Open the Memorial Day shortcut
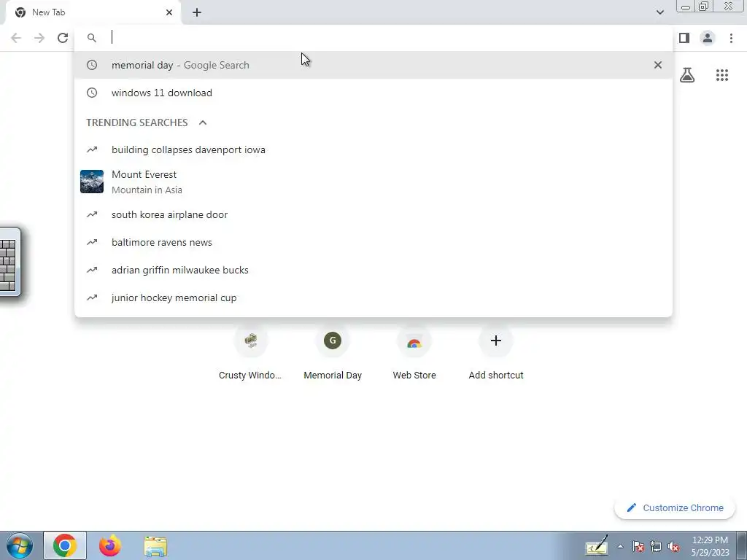Screen dimensions: 747x560 [333, 354]
